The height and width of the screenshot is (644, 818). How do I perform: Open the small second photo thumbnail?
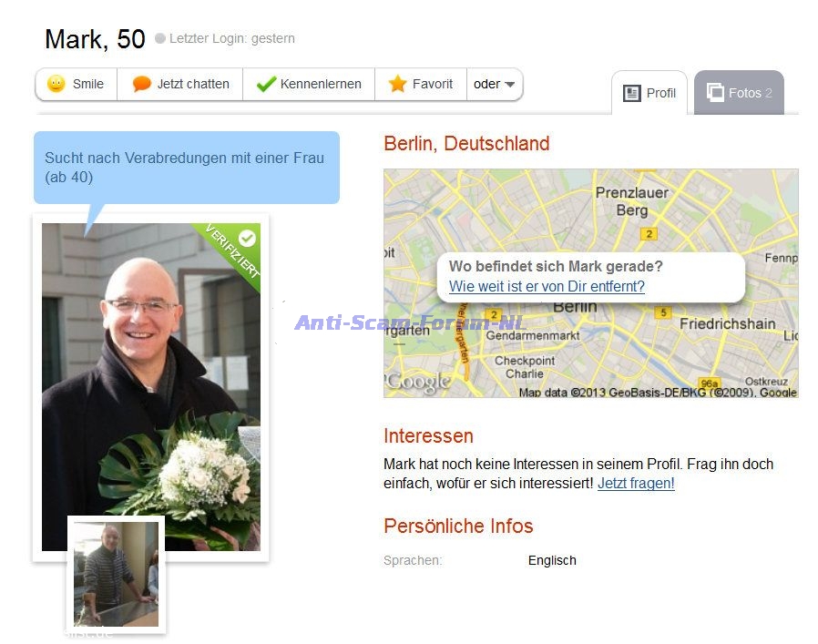coord(117,574)
